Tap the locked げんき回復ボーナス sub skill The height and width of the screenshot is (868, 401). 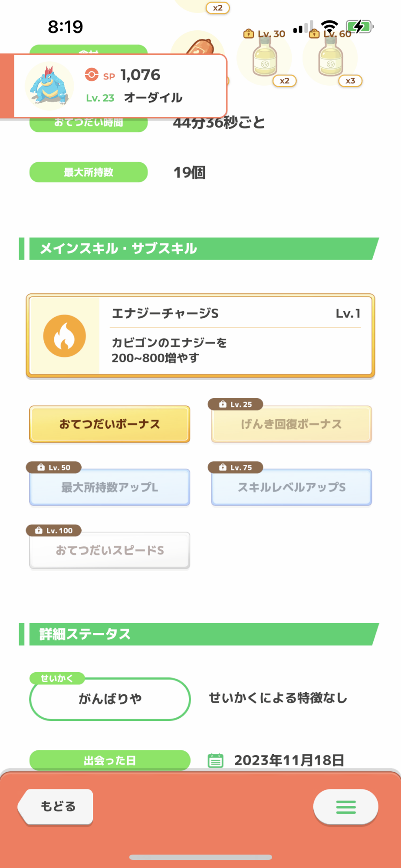(x=291, y=424)
